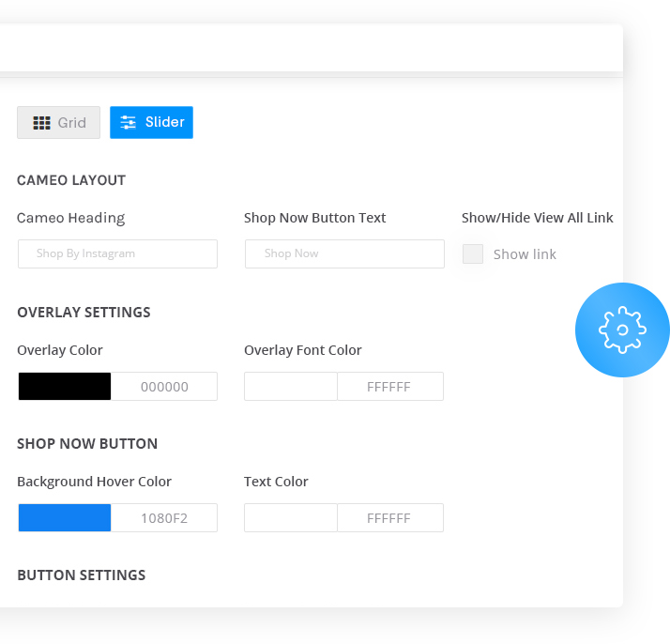Click the Show/Hide View All Link label

coord(537,218)
